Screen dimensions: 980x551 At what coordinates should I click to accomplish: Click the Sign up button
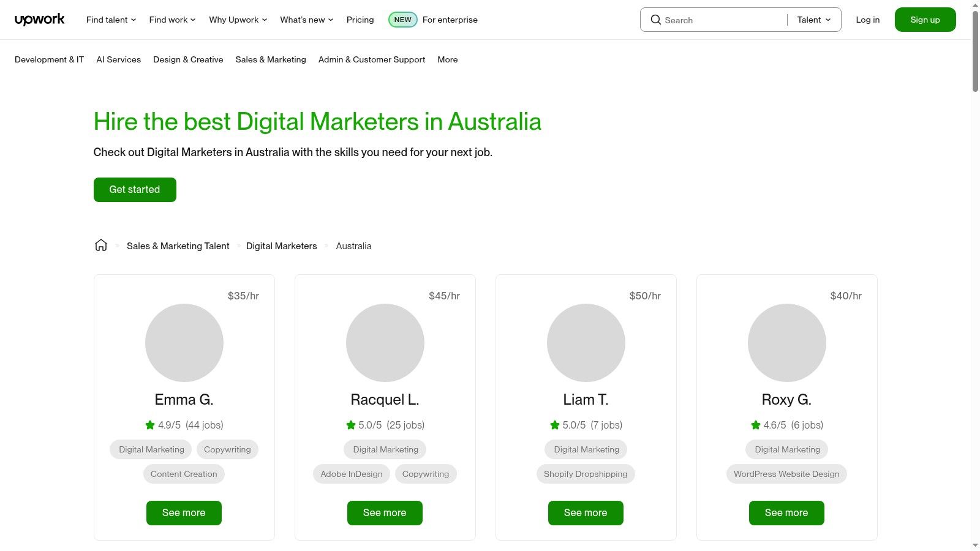[925, 20]
